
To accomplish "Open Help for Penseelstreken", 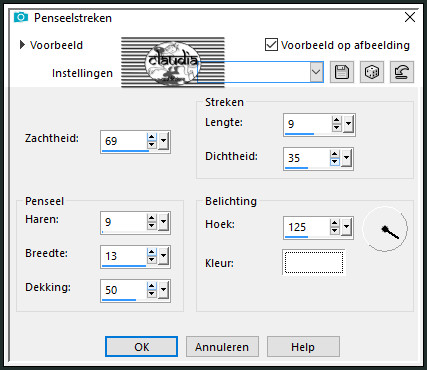I will coord(303,347).
